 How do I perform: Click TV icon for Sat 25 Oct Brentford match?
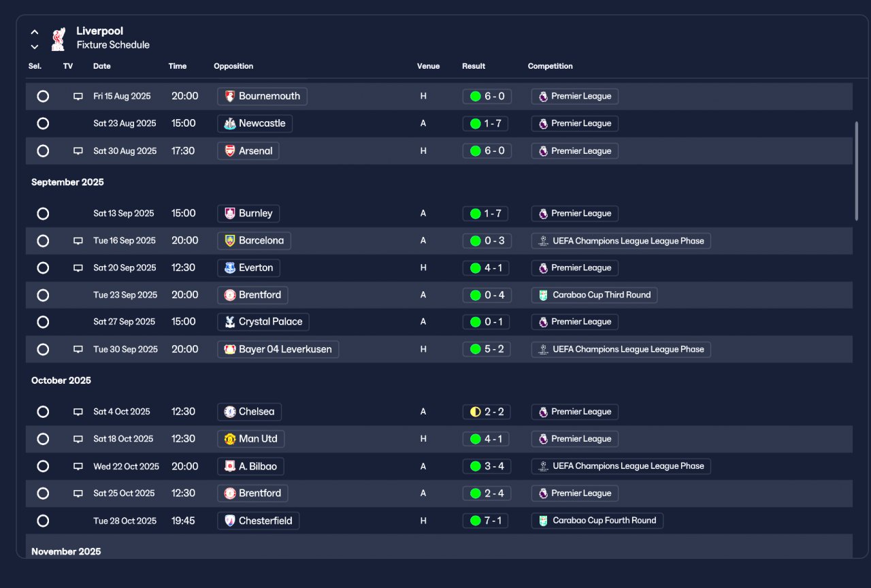[x=78, y=493]
